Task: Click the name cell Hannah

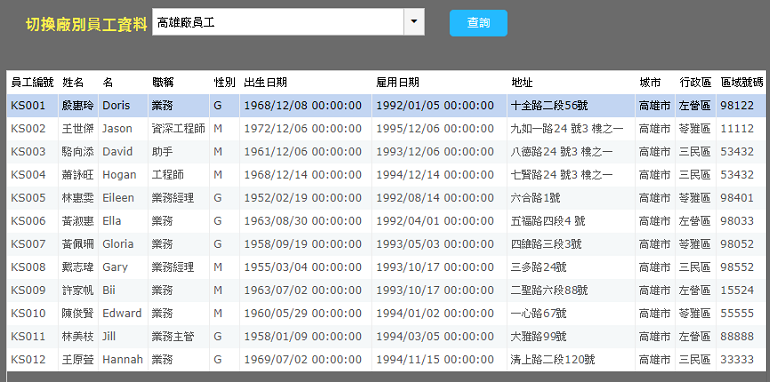Action: tap(122, 359)
